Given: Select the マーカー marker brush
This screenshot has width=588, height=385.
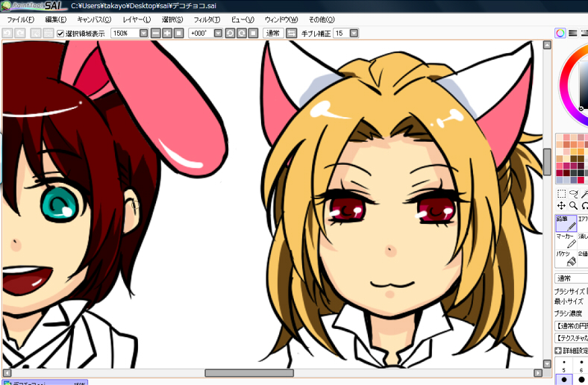Looking at the screenshot, I should 566,241.
